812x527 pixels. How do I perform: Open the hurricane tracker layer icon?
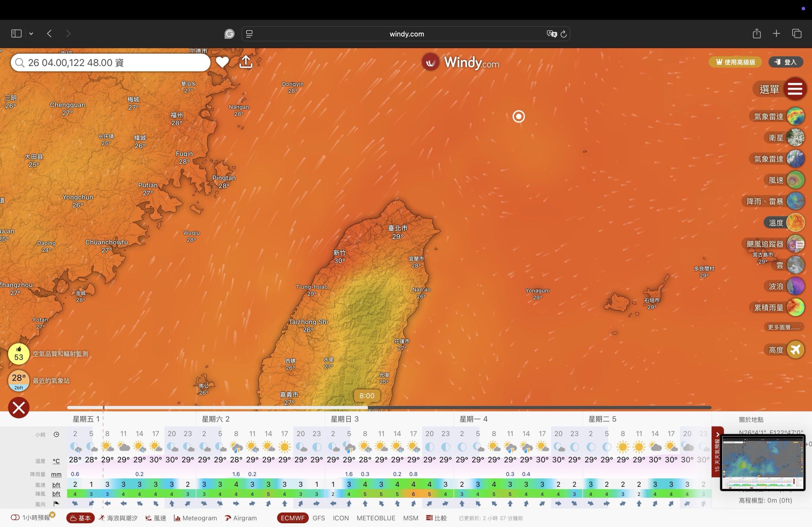click(795, 244)
